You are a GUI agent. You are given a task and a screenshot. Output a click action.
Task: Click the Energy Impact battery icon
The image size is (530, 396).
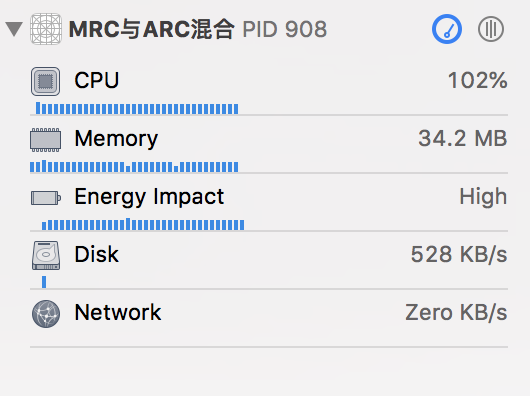46,198
